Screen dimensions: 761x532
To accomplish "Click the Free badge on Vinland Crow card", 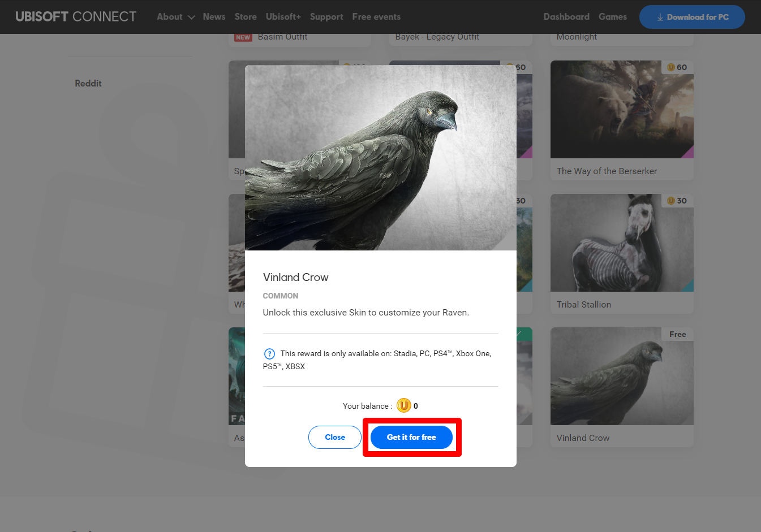I will pyautogui.click(x=677, y=334).
